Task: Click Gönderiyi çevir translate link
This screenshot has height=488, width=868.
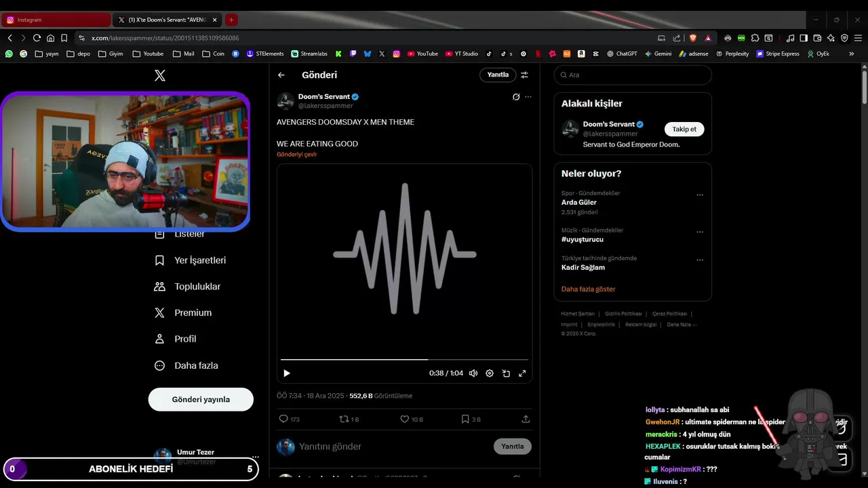Action: [297, 155]
